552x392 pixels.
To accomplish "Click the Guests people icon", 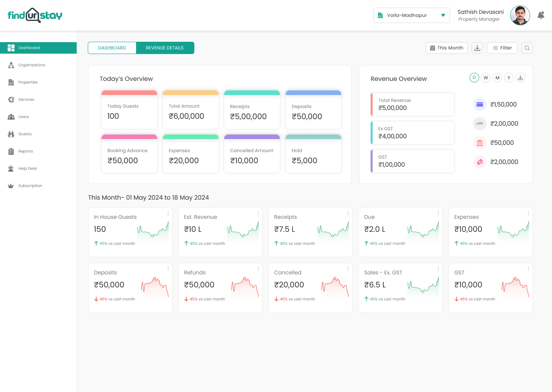I will click(x=11, y=134).
